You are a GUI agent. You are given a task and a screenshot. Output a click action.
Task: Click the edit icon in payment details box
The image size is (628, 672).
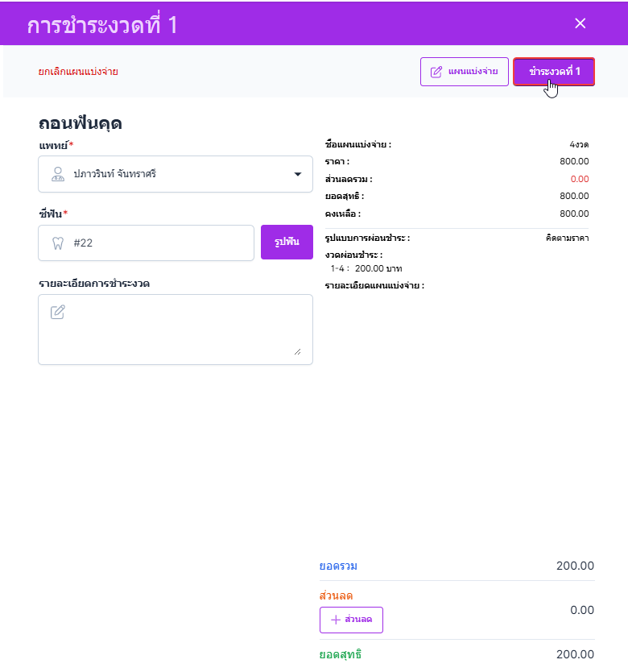(57, 312)
